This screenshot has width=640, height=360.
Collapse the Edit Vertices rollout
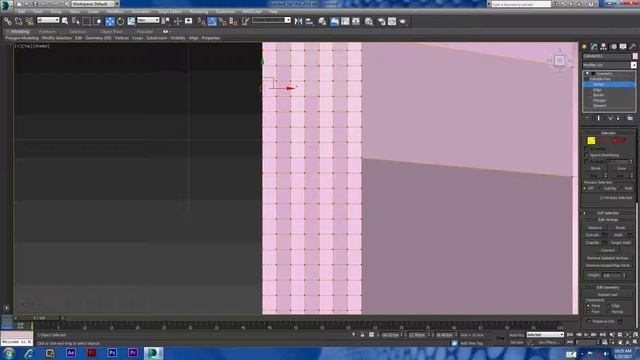point(608,220)
